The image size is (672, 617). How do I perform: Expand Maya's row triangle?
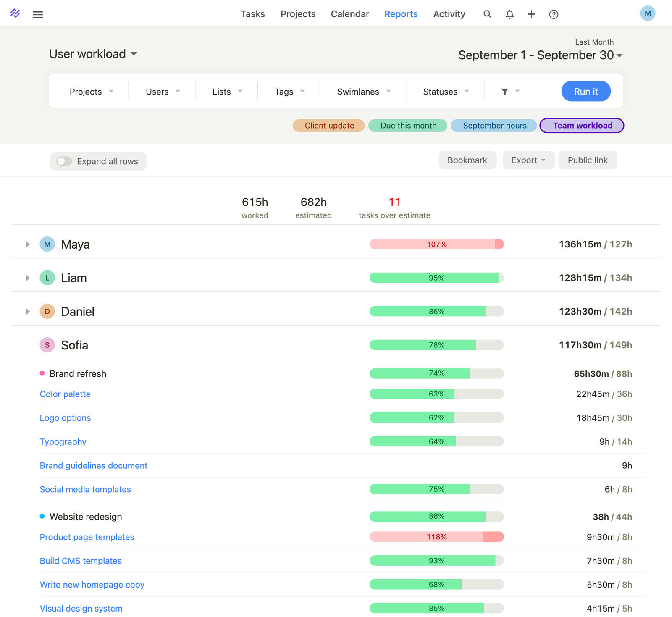pyautogui.click(x=28, y=244)
